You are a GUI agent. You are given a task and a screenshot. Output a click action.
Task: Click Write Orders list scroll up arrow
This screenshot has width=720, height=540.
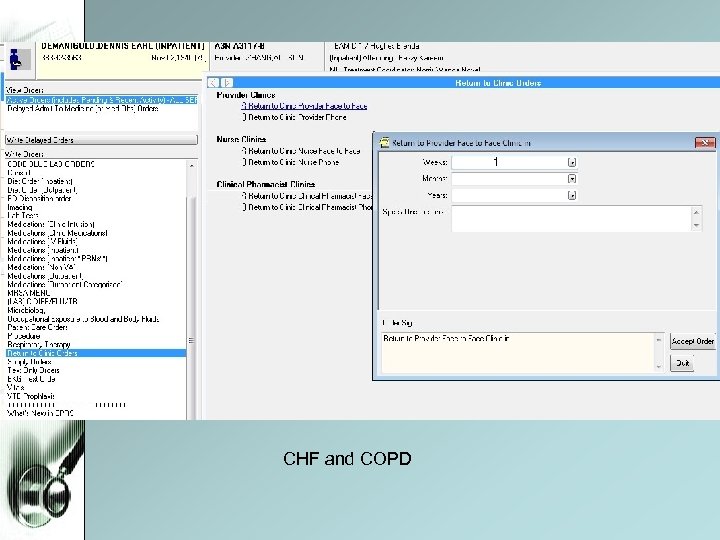tap(191, 165)
